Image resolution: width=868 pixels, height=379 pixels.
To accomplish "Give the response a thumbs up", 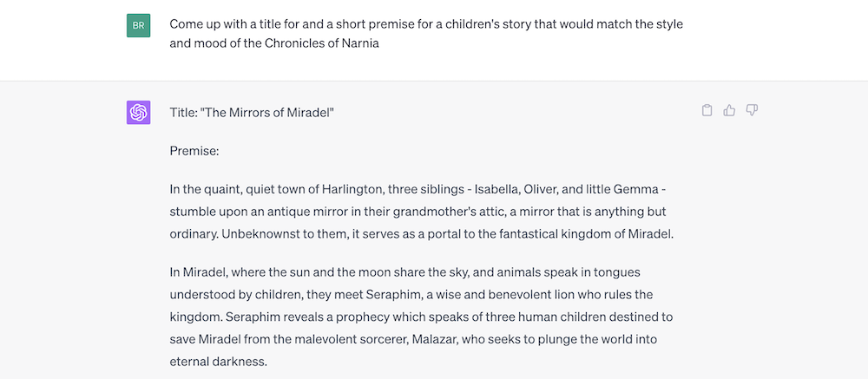I will tap(729, 110).
